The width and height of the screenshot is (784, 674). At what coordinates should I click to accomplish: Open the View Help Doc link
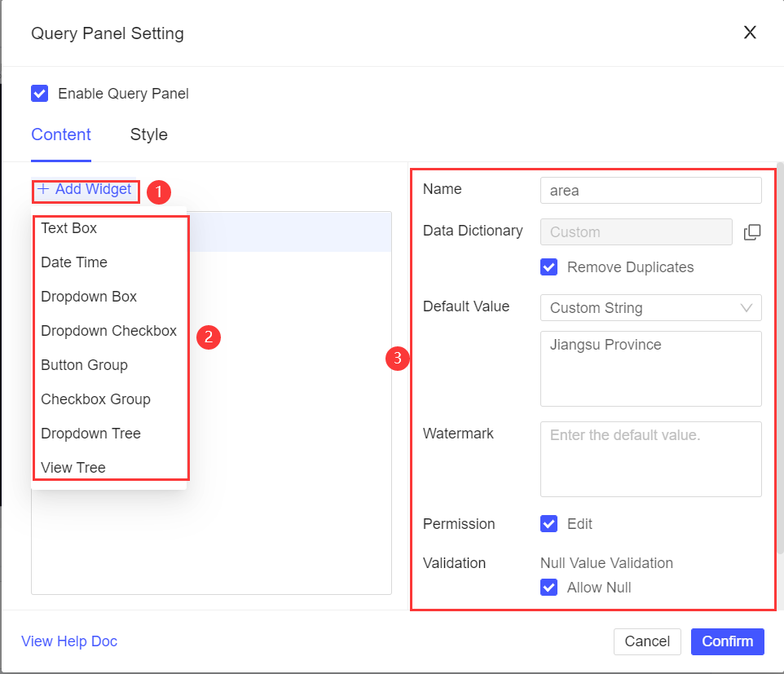tap(69, 641)
